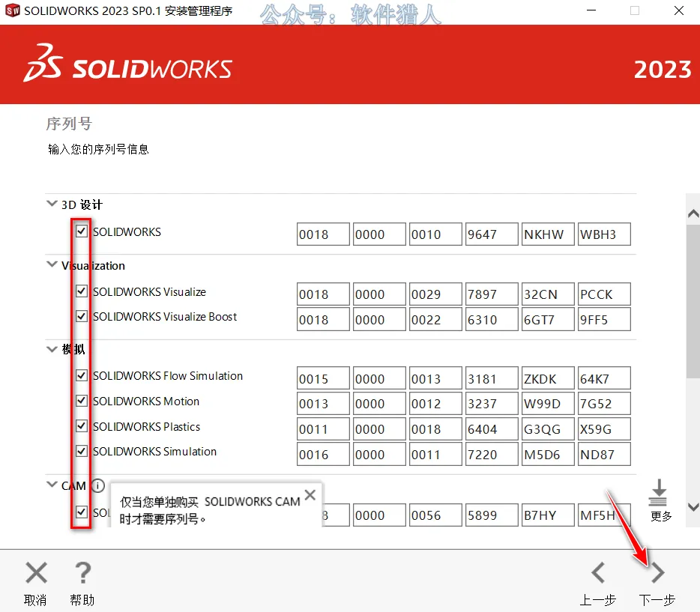Click the 下一步 text label
The width and height of the screenshot is (700, 612).
[x=657, y=600]
